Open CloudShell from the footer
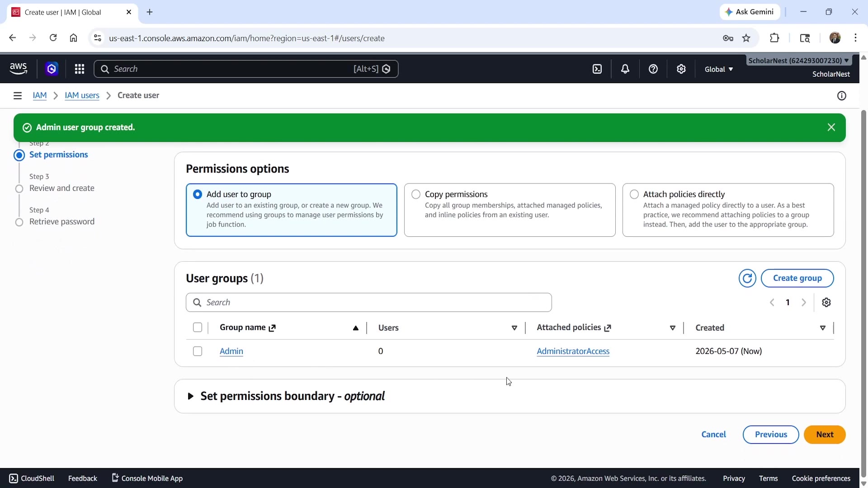Screen dimensions: 868x488 (32, 478)
